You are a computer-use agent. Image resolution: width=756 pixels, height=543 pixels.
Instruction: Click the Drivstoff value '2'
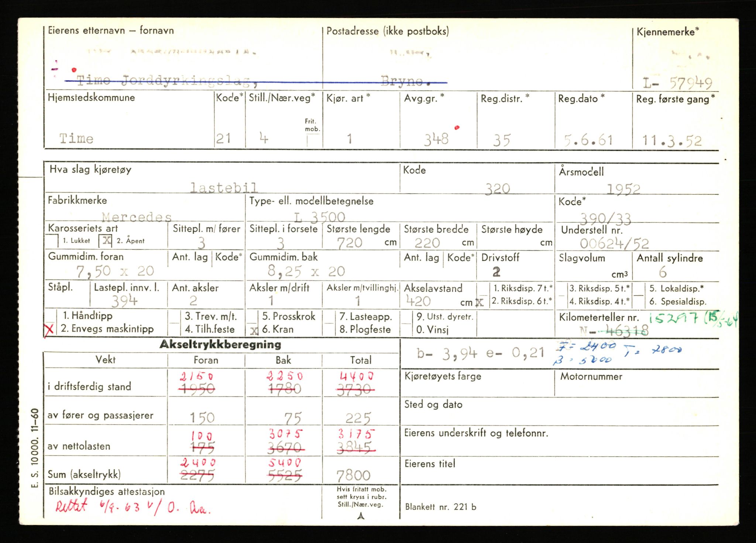point(496,272)
